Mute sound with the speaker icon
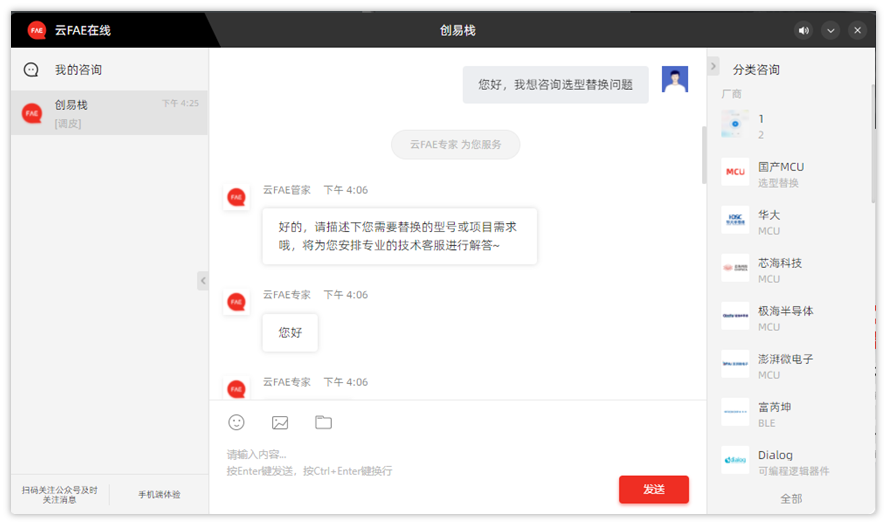The image size is (887, 525). [803, 30]
